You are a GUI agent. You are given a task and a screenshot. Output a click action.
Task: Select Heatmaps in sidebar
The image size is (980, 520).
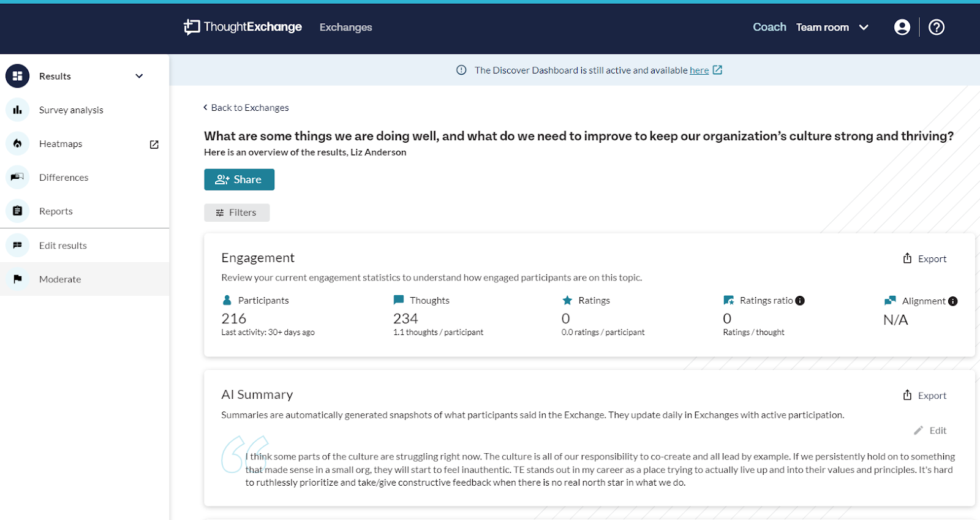pyautogui.click(x=85, y=143)
